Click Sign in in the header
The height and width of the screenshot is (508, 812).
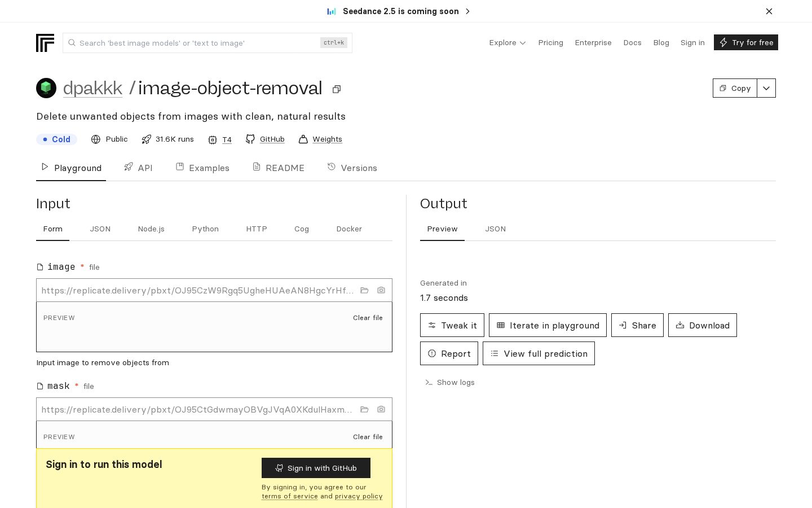click(692, 43)
